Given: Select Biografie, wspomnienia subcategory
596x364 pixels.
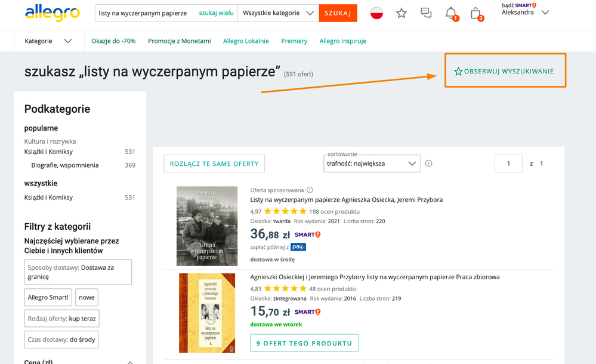Looking at the screenshot, I should click(65, 165).
